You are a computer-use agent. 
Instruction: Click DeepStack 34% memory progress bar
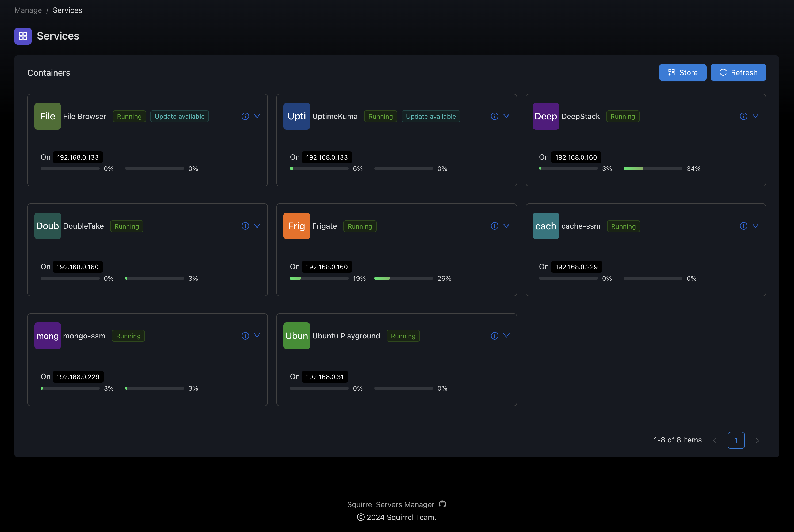652,169
